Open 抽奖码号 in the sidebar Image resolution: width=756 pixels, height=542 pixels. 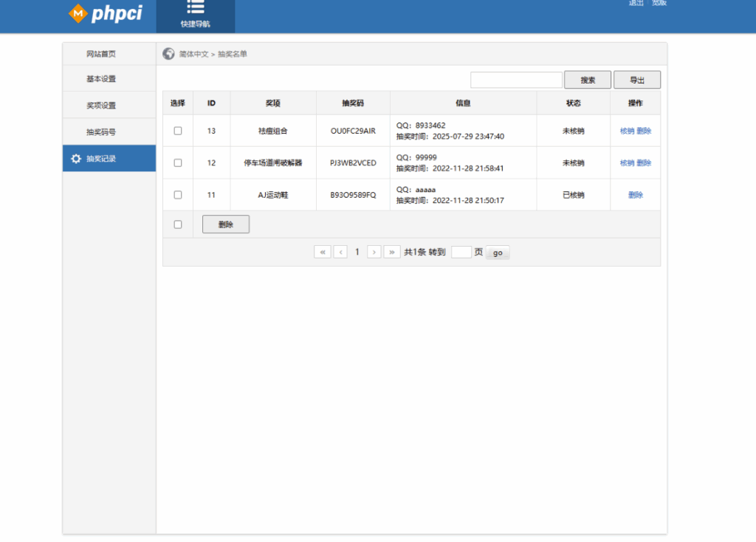(109, 131)
